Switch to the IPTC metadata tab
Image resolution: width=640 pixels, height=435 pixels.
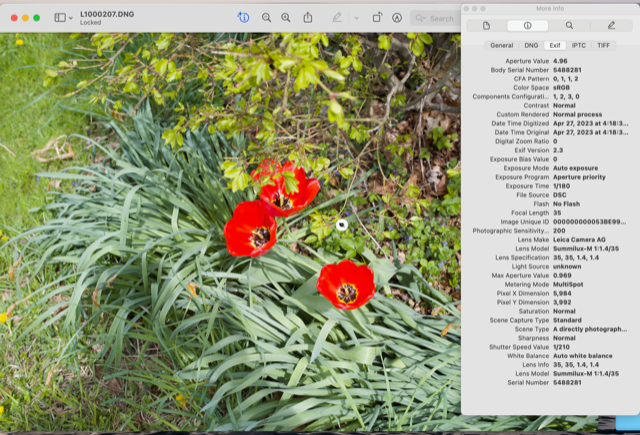click(x=579, y=45)
